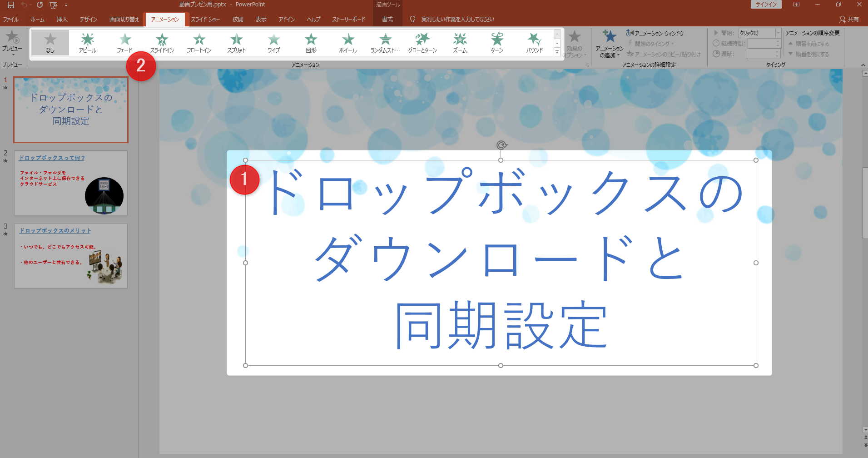Apply the ホイール animation effect
Viewport: 868px width, 458px height.
348,43
